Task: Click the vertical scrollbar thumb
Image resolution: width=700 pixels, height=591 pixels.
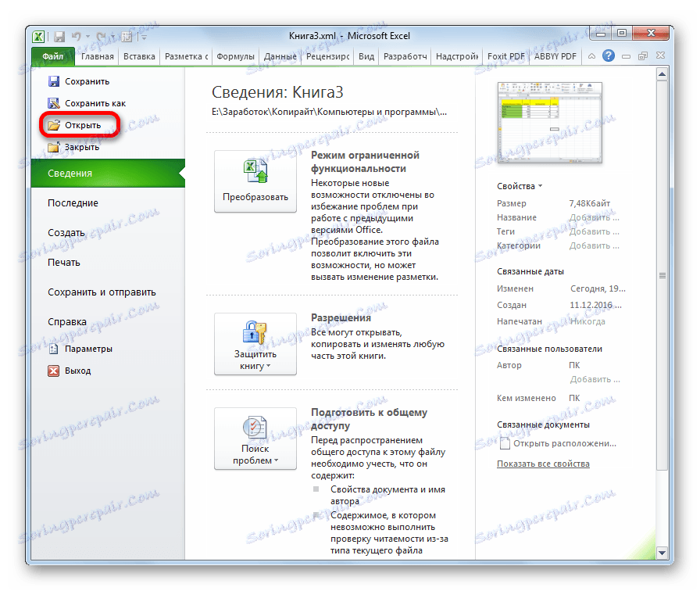Action: click(x=662, y=275)
